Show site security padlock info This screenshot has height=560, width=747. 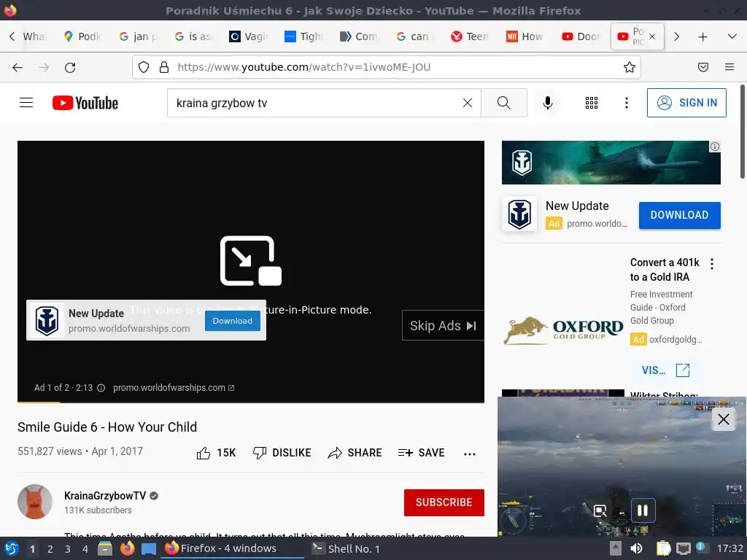coord(164,67)
